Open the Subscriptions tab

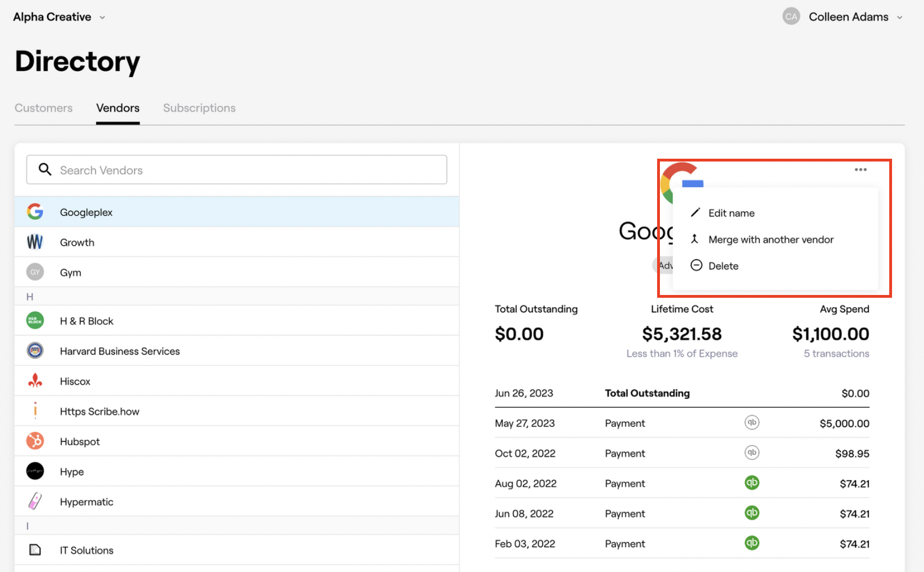(199, 108)
